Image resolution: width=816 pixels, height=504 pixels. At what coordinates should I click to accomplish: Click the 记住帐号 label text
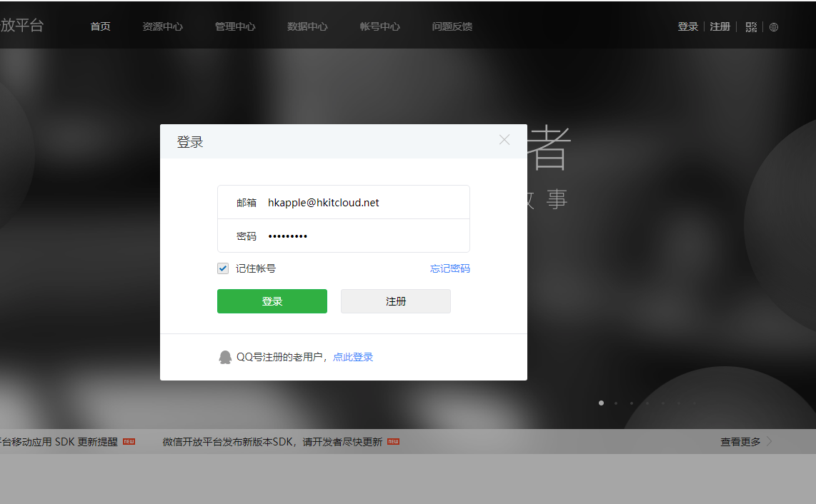click(x=256, y=268)
